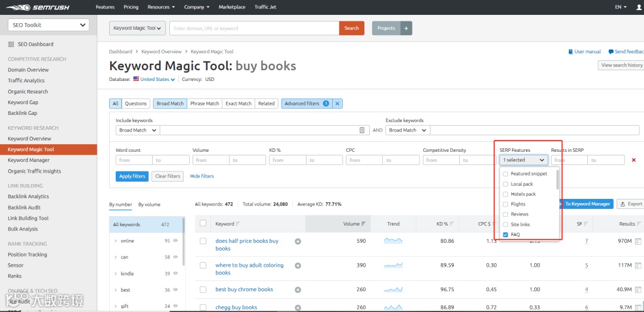Image resolution: width=644 pixels, height=312 pixels.
Task: Open Resources menu in top bar
Action: (161, 7)
